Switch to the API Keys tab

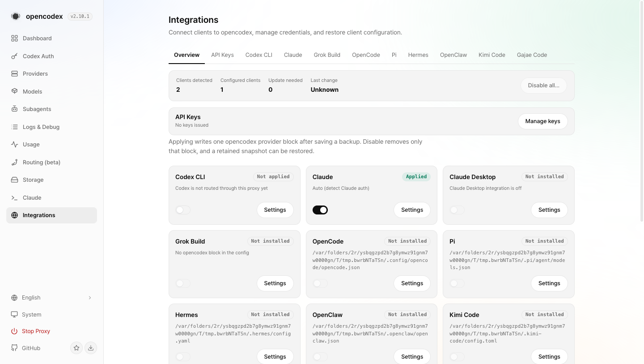point(222,55)
